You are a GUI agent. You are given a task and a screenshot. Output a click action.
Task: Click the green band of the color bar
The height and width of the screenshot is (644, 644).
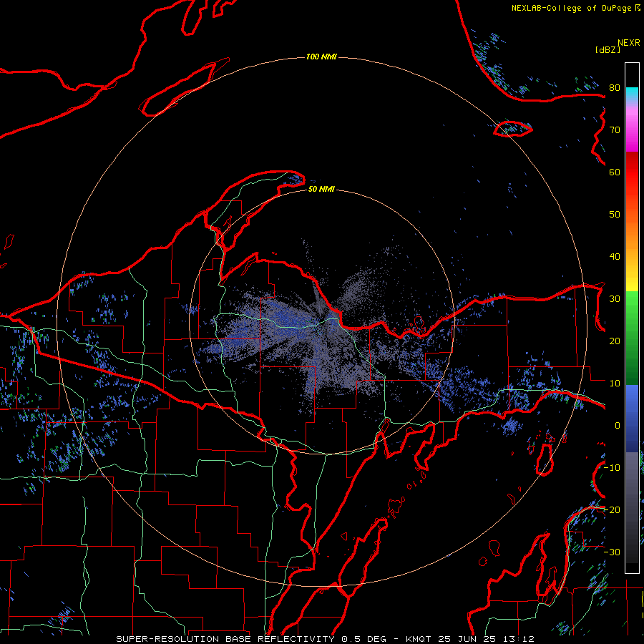[632, 338]
